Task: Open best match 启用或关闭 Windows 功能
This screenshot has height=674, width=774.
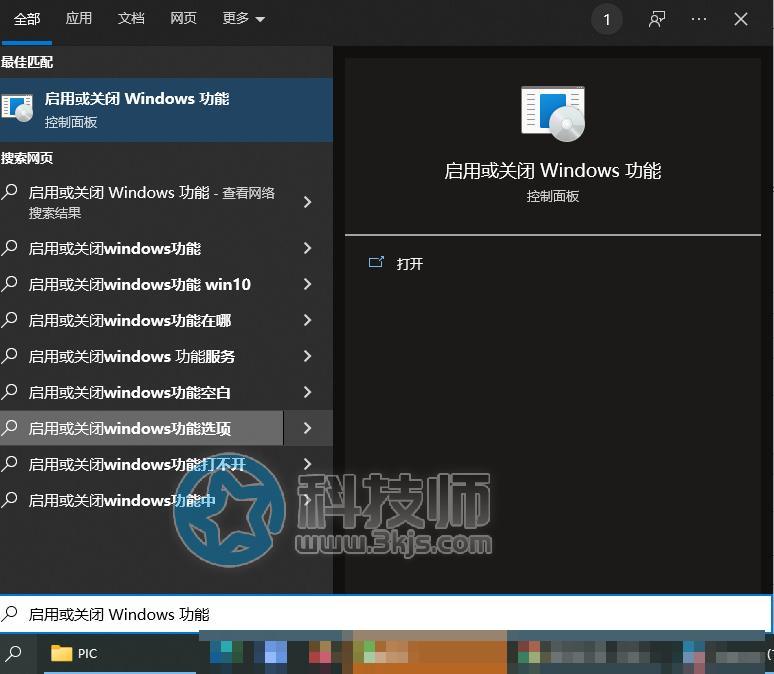Action: (166, 110)
